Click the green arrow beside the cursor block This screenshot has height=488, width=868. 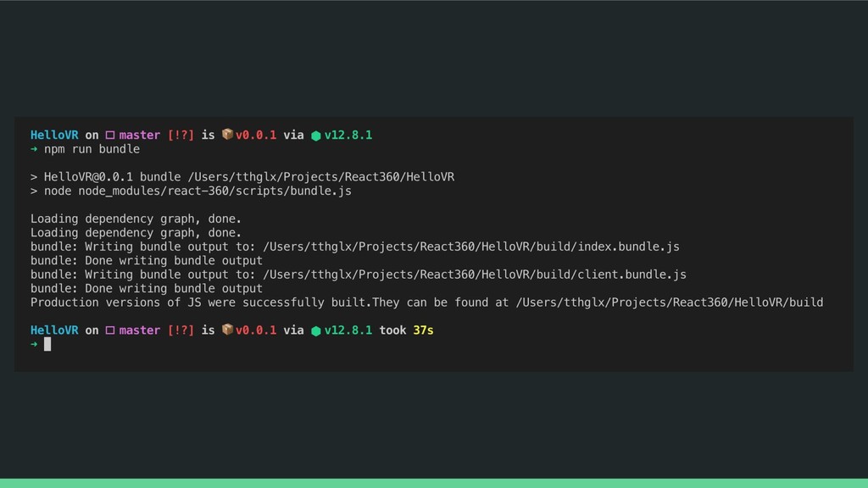[x=34, y=344]
